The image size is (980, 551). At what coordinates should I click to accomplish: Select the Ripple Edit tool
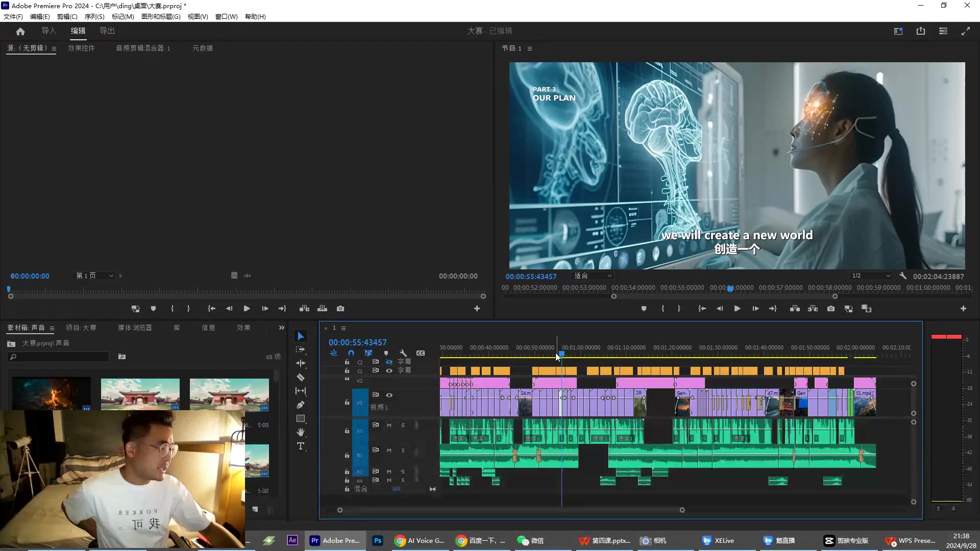click(x=301, y=363)
